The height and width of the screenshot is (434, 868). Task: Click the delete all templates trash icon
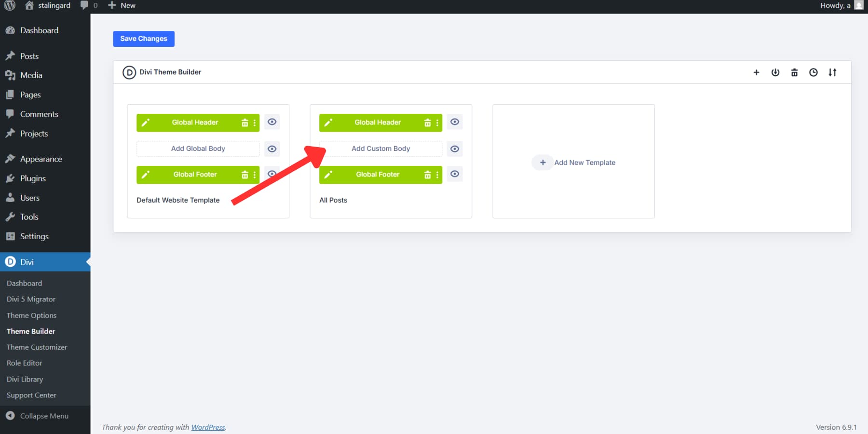(x=794, y=72)
